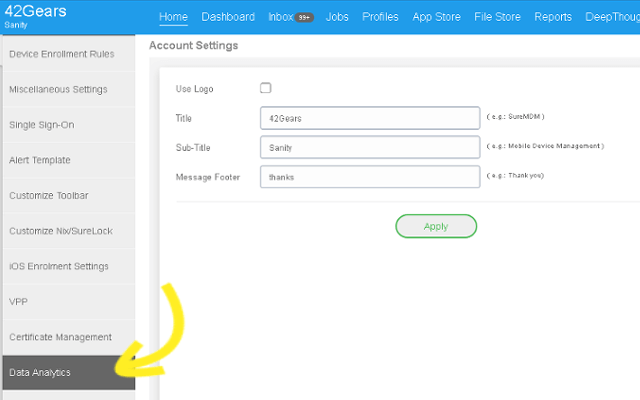Click the Account Settings heading
640x400 pixels.
(x=193, y=45)
